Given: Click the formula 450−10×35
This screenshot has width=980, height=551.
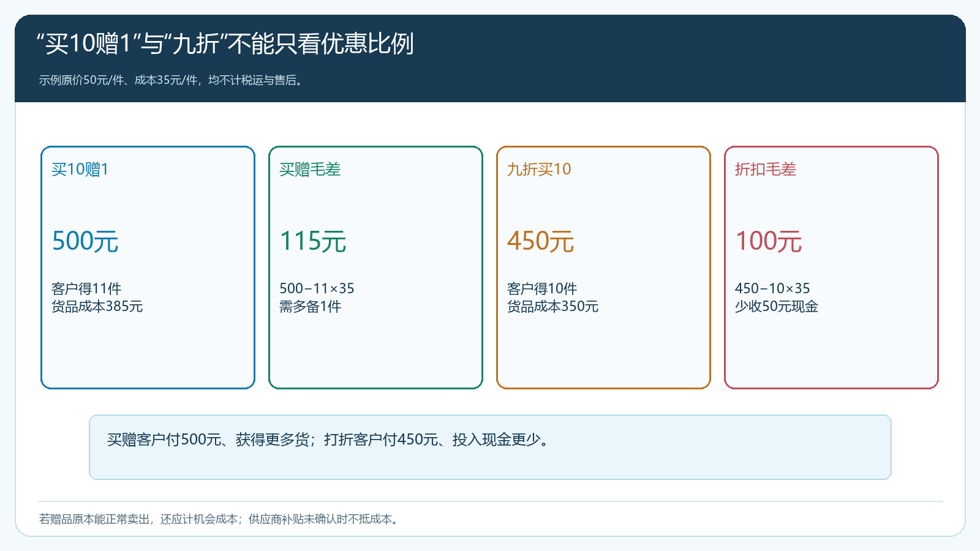Looking at the screenshot, I should 772,288.
